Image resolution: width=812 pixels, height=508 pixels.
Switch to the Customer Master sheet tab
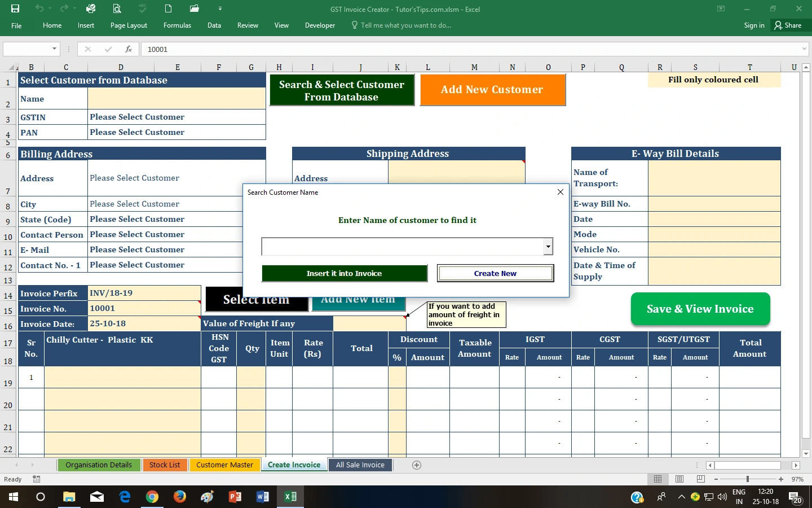(224, 465)
